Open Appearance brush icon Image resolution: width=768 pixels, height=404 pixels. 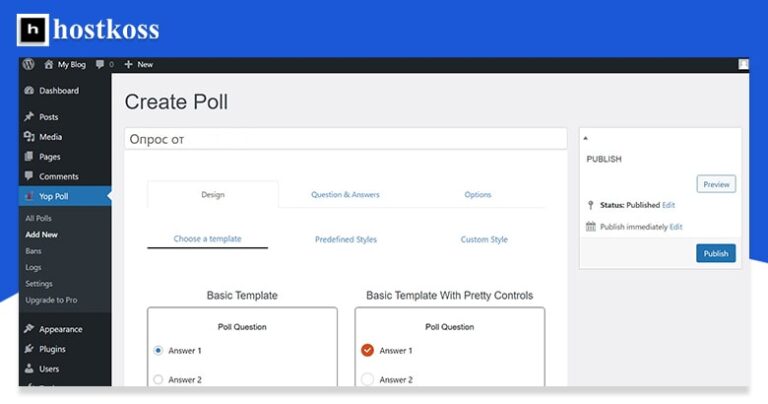pos(29,329)
